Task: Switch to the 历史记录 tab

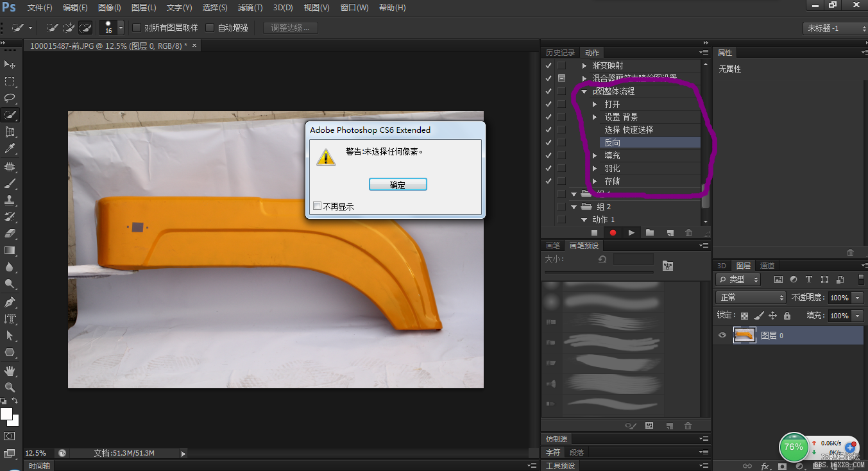Action: 560,53
